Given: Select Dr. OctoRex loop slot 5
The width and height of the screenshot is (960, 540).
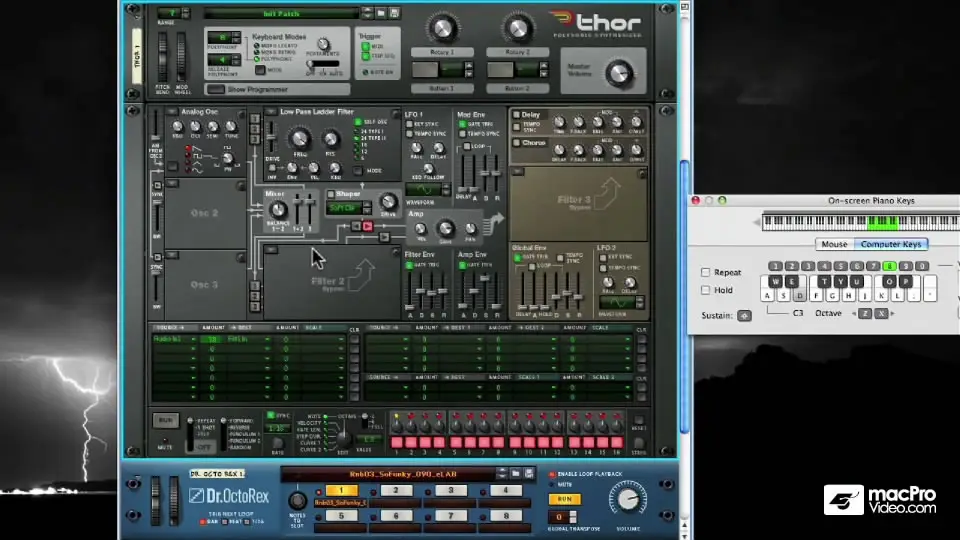Looking at the screenshot, I should tap(341, 516).
